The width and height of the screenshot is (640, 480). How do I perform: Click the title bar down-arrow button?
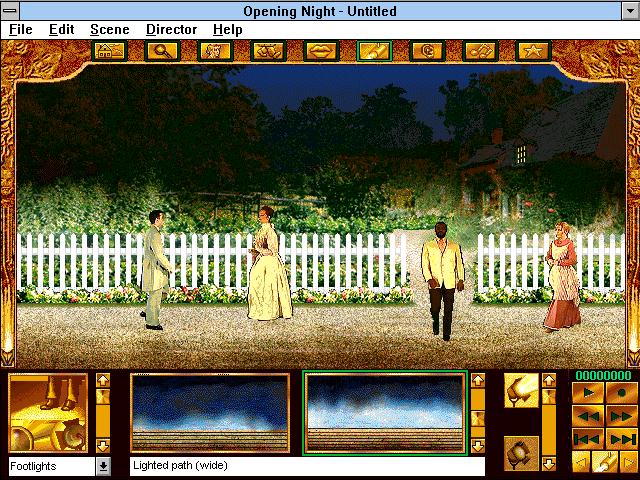coord(631,11)
